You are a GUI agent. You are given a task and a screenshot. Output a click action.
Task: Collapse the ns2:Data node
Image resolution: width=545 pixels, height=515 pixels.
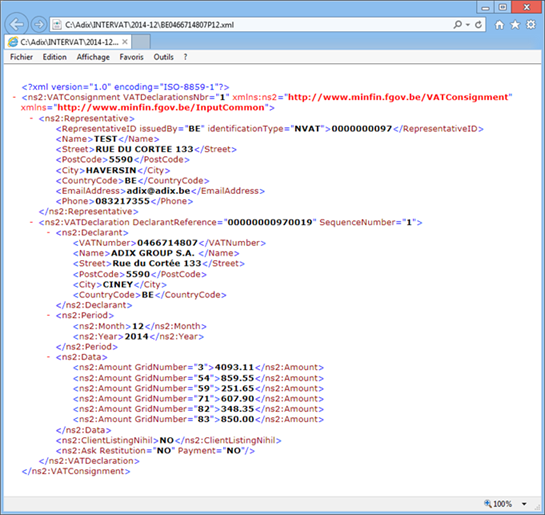(x=48, y=357)
